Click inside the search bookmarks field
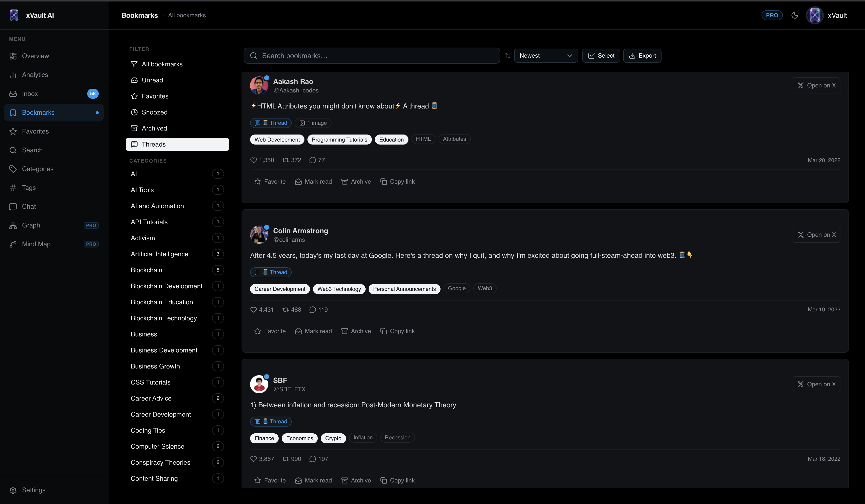 click(x=371, y=55)
